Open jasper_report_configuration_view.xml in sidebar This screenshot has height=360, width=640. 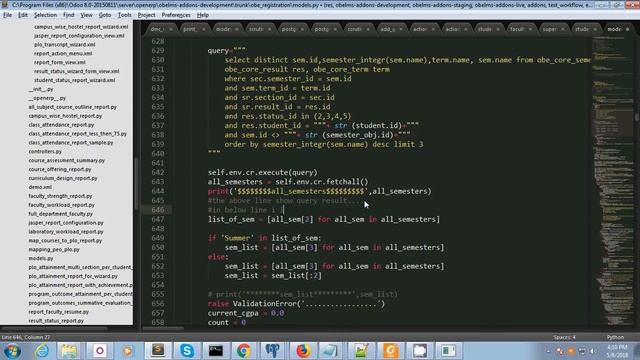(x=79, y=36)
